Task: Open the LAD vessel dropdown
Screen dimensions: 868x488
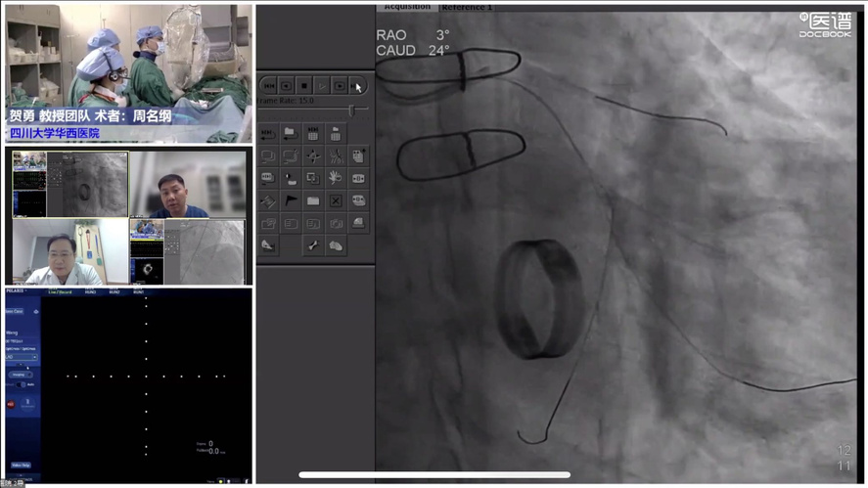Action: 22,358
